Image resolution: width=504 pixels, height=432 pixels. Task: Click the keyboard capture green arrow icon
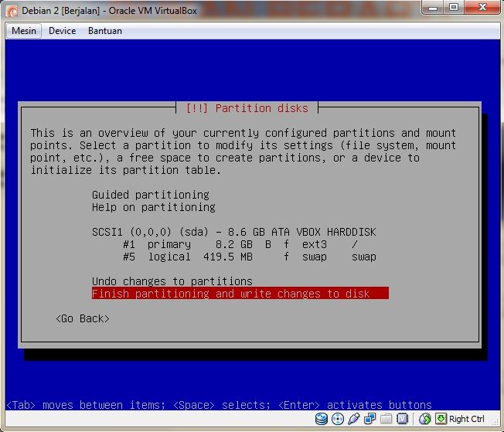point(441,419)
